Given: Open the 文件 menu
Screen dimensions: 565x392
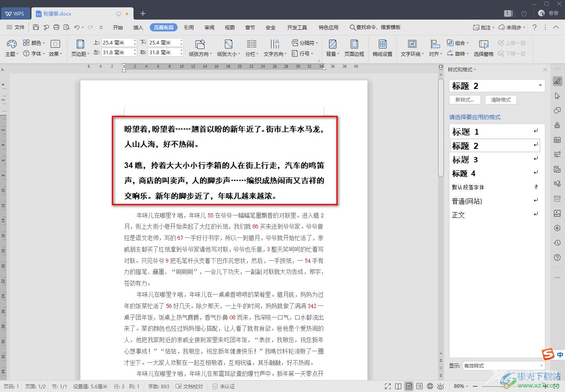Looking at the screenshot, I should click(16, 27).
